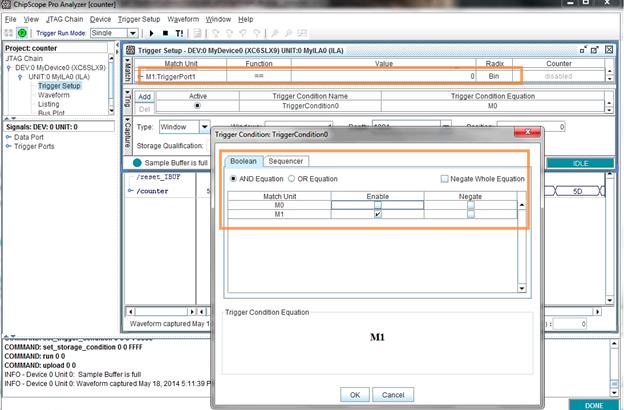Click the TriggerCondition0 name cell
The width and height of the screenshot is (624, 410).
(x=310, y=106)
